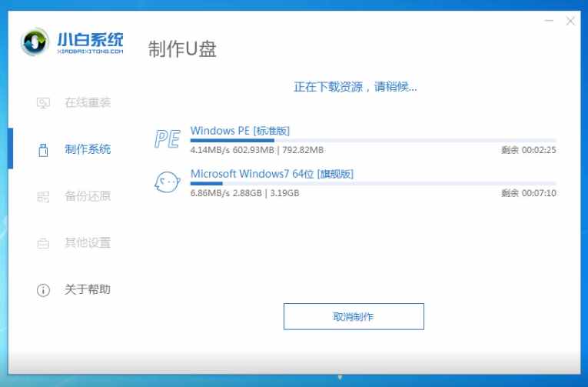
Task: Click the 剩余 00:07:10 remaining time
Action: click(529, 193)
